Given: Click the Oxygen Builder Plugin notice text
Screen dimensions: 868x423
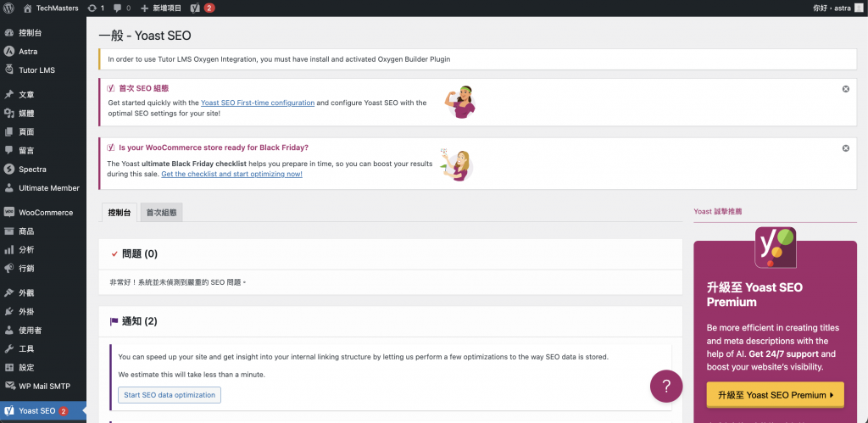Looking at the screenshot, I should [279, 59].
